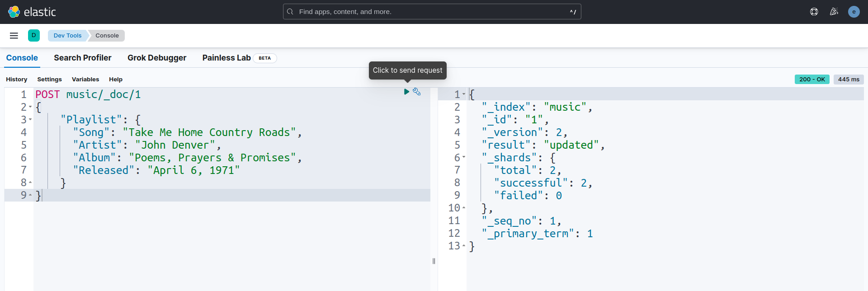Viewport: 868px width, 291px height.
Task: Click the Dev Tools breadcrumb link
Action: click(x=67, y=36)
